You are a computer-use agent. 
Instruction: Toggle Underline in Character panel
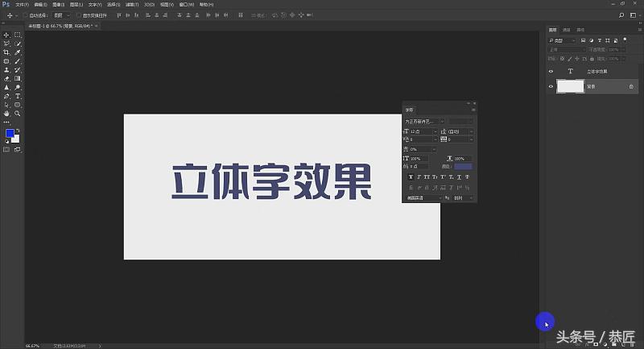click(x=459, y=177)
